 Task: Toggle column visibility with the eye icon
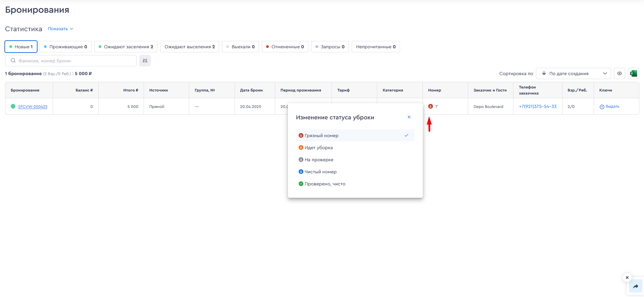point(619,73)
